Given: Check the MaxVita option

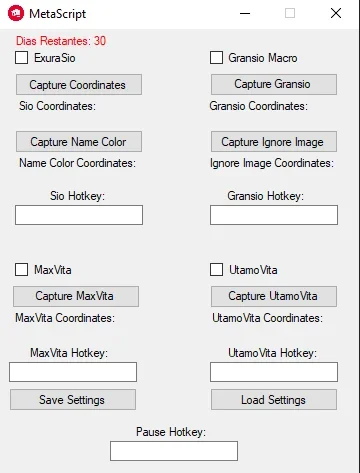Looking at the screenshot, I should click(x=22, y=269).
